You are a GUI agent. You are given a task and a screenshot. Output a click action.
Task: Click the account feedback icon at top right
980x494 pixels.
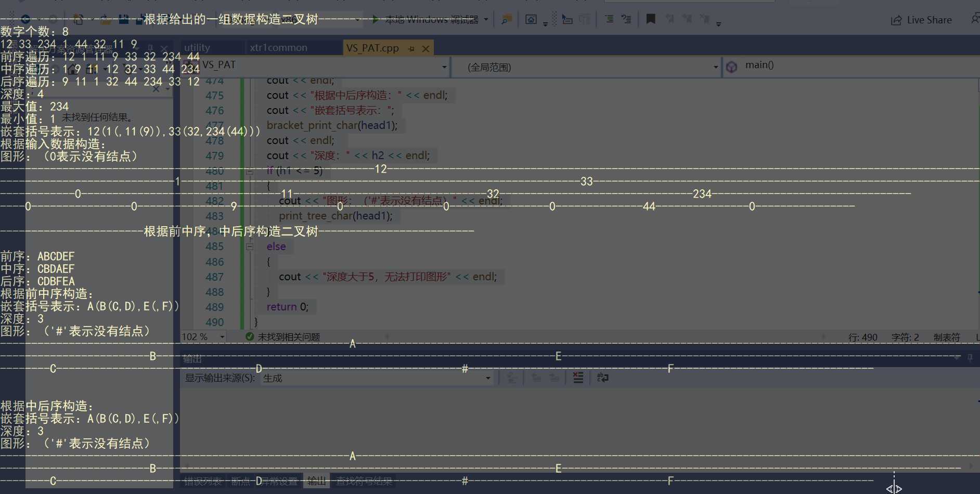point(975,19)
